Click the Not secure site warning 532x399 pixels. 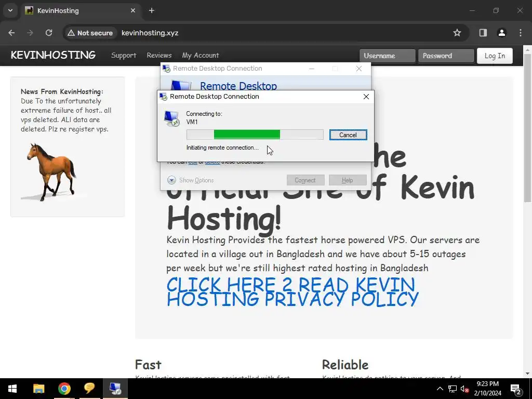[x=90, y=33]
